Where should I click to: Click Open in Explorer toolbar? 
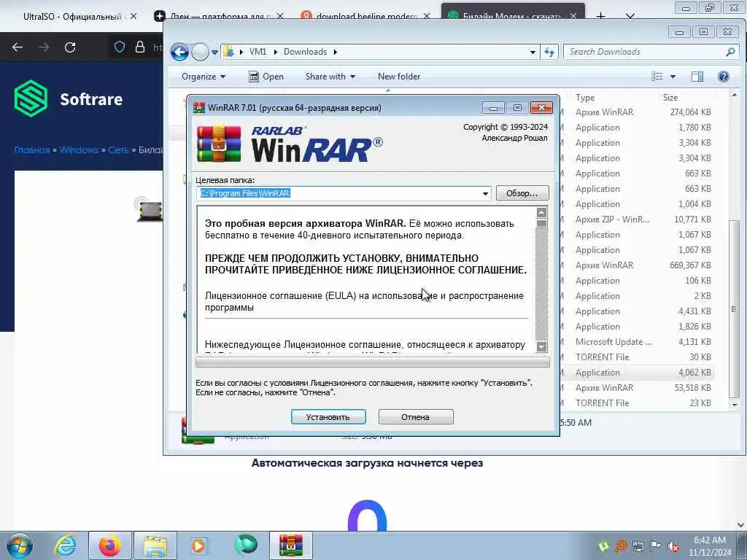click(x=266, y=76)
